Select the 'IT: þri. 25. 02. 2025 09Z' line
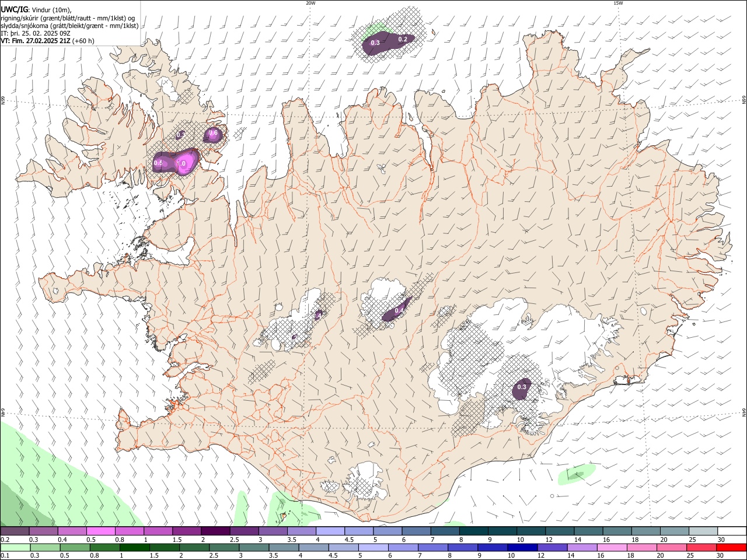 [x=36, y=33]
